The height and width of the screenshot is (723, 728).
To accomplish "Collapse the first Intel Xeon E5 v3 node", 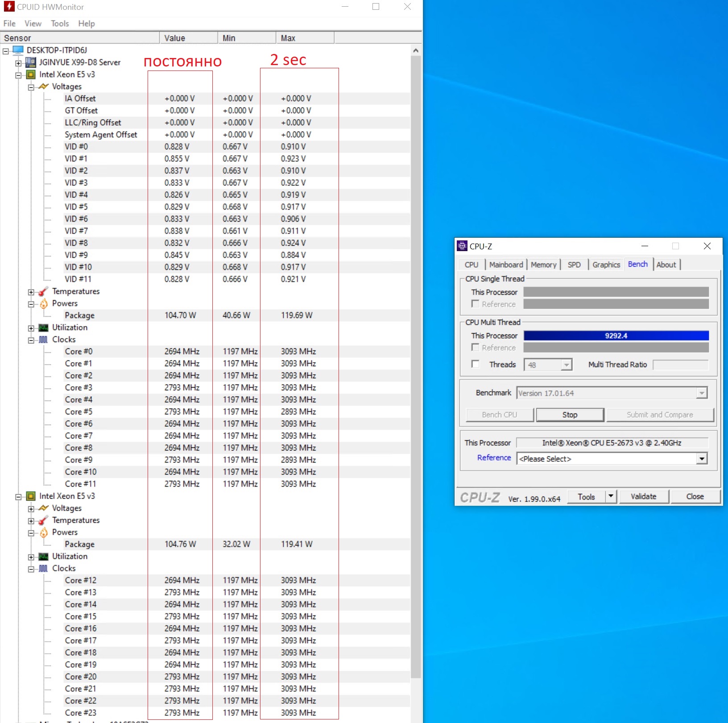I will pyautogui.click(x=18, y=75).
